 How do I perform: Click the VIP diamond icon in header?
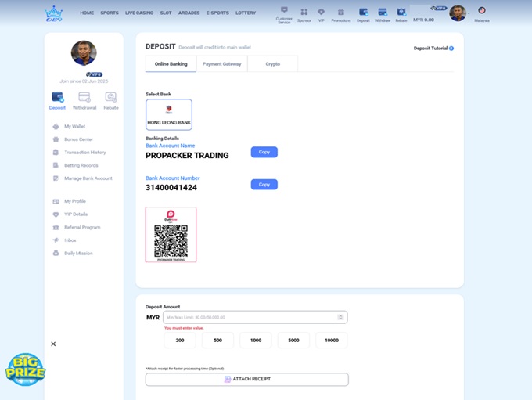(x=321, y=12)
